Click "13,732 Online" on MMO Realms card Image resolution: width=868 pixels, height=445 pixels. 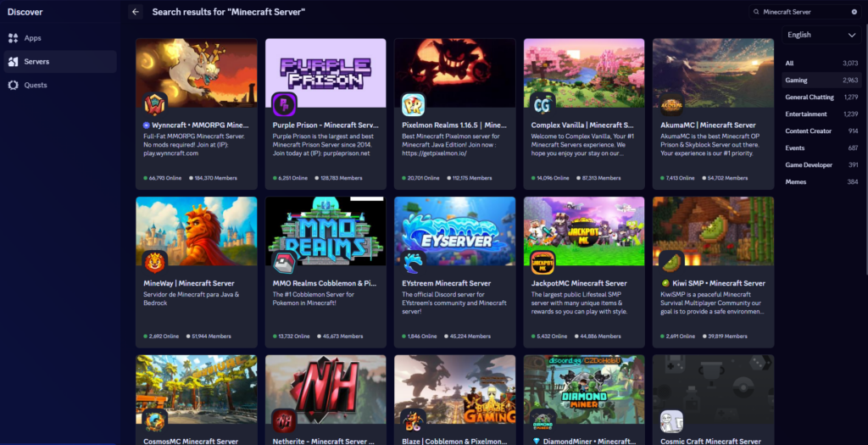[292, 337]
